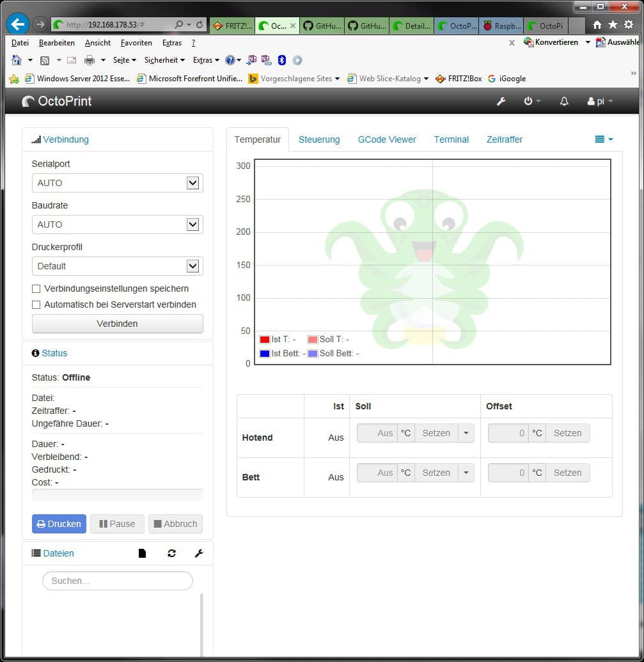Click the Bett Offset value input
The height and width of the screenshot is (662, 644).
coord(508,473)
